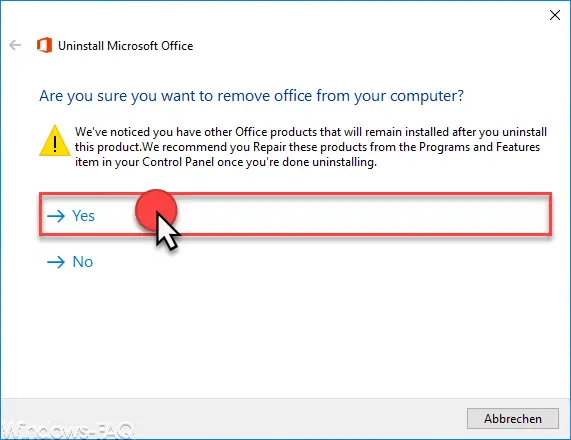Click the yellow warning triangle icon

(x=55, y=141)
